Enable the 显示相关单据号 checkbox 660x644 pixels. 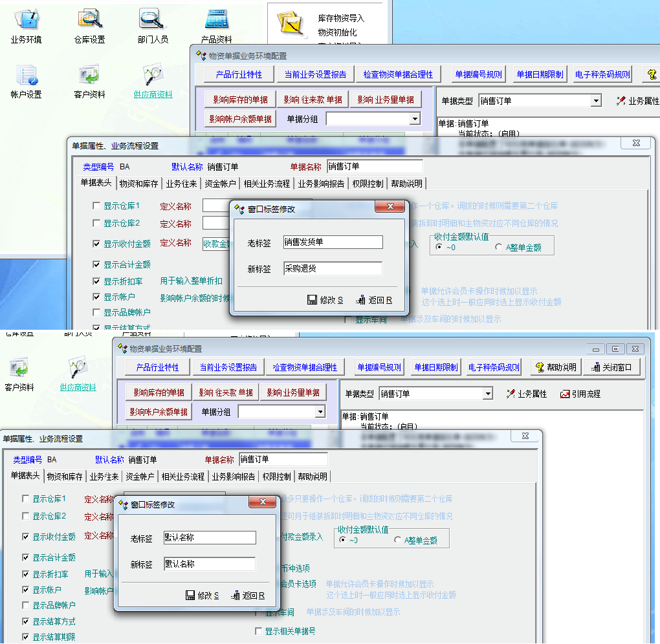[259, 631]
